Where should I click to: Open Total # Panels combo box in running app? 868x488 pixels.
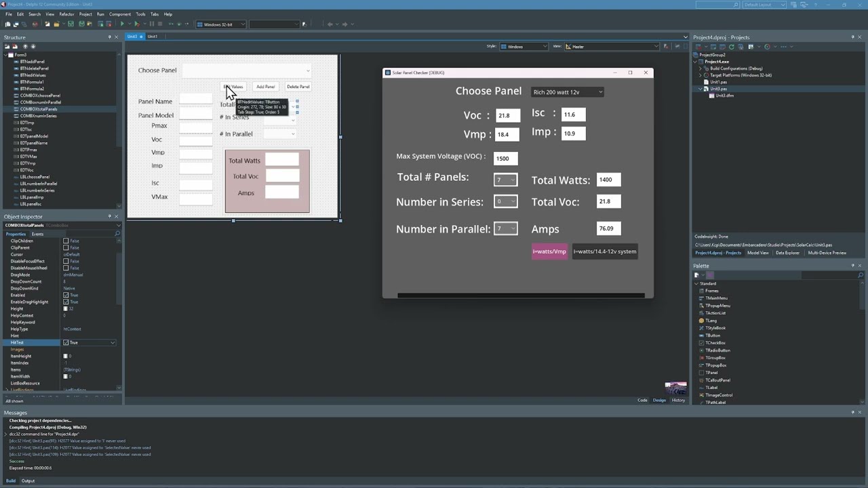click(x=505, y=180)
